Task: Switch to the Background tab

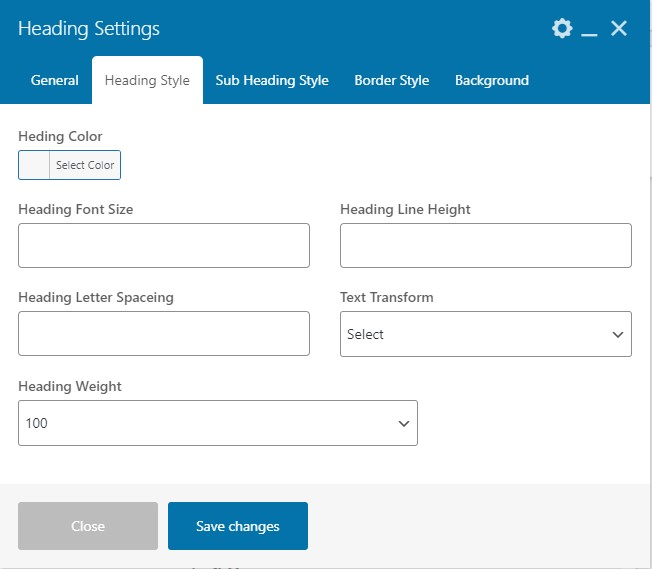Action: [x=492, y=80]
